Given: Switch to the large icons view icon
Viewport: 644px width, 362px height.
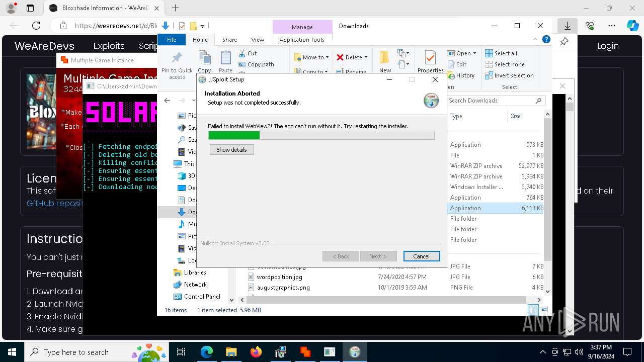Looking at the screenshot, I should pos(544,310).
